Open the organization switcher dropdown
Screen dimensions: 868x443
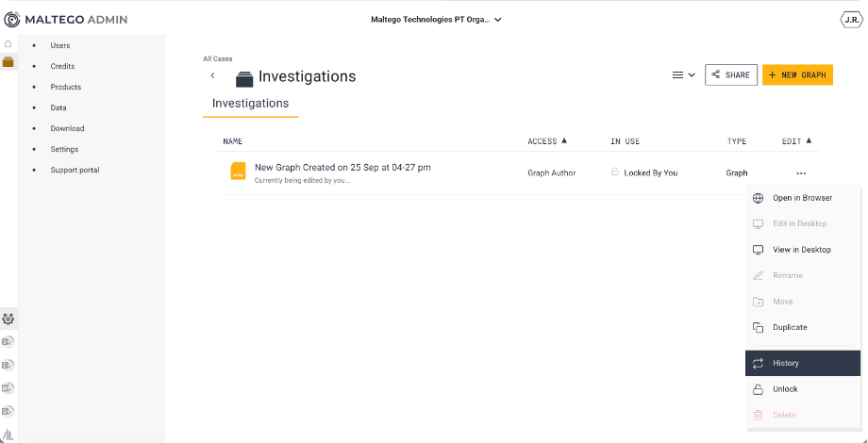[436, 20]
